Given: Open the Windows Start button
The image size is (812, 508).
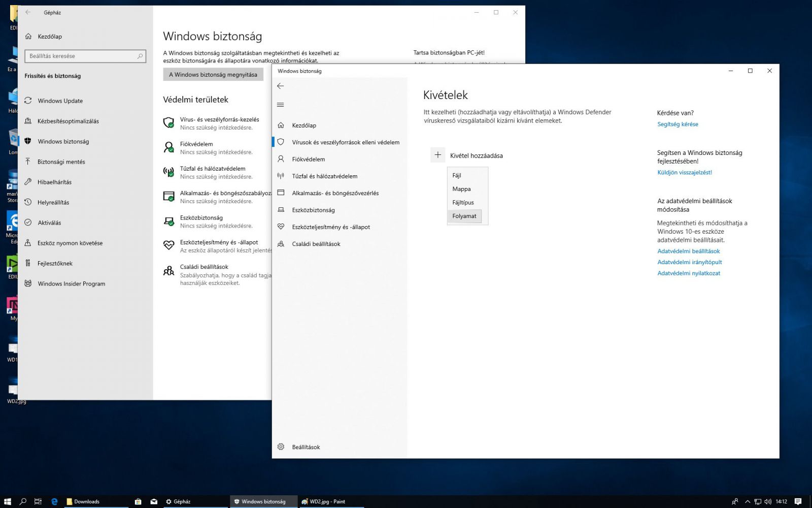Looking at the screenshot, I should pos(7,501).
